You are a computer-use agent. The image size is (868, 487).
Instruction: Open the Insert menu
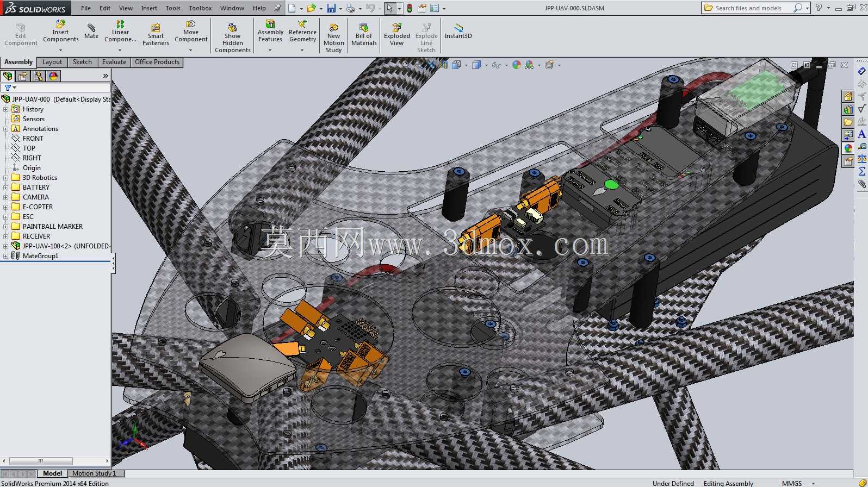click(x=149, y=8)
